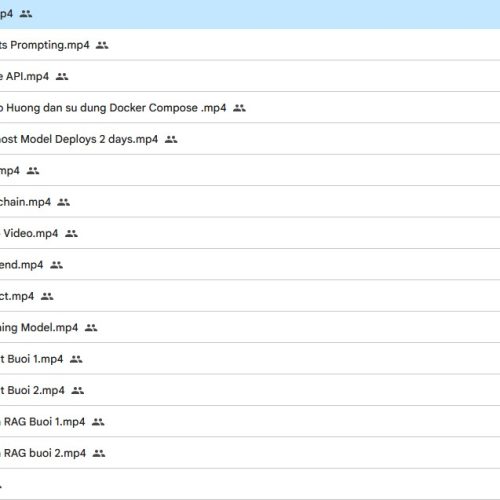Click shared icon beside Video.mp4
The image size is (500, 500).
click(71, 233)
